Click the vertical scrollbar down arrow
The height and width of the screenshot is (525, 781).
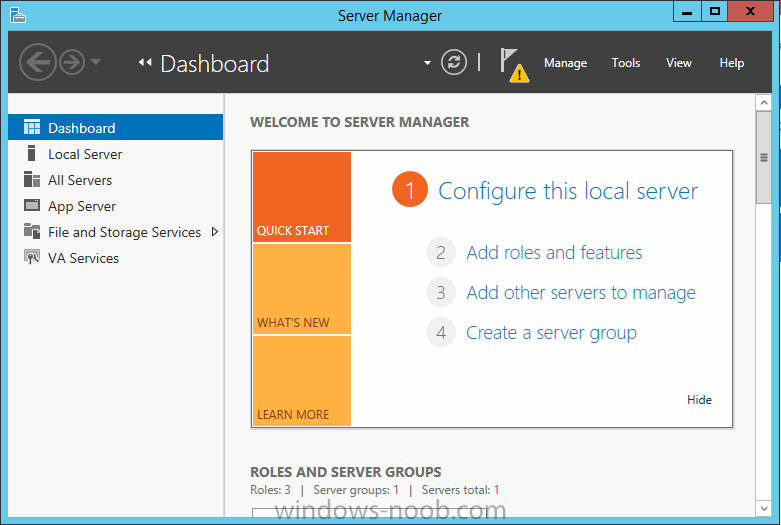click(764, 509)
